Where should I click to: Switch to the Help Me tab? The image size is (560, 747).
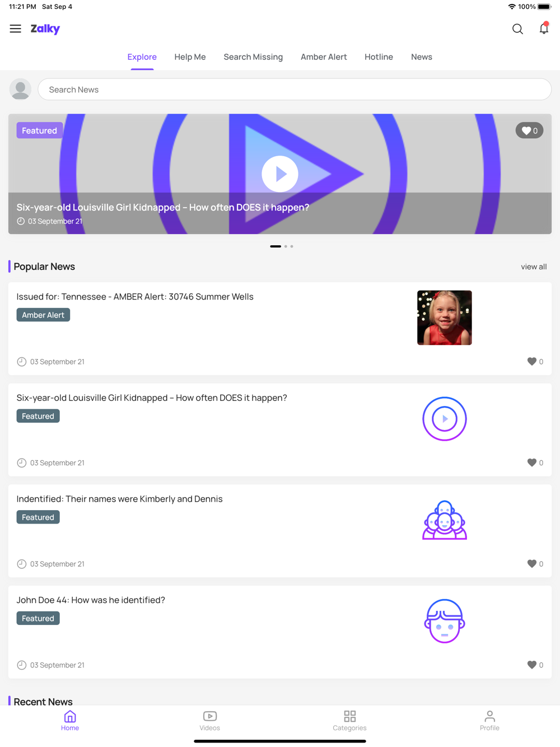[x=190, y=57]
